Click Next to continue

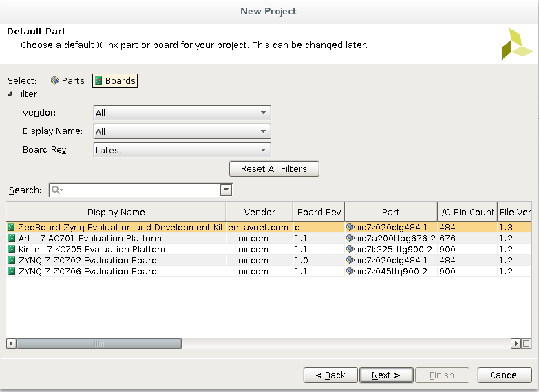[386, 375]
